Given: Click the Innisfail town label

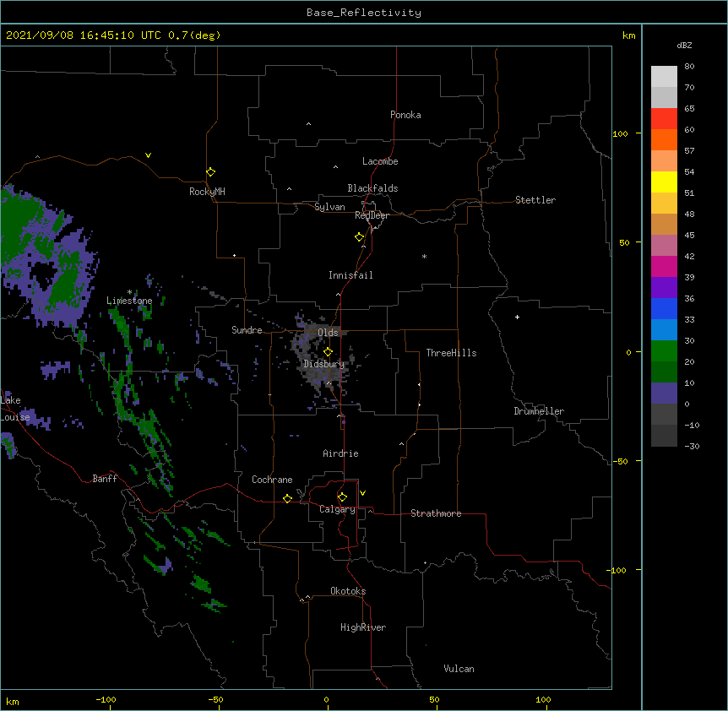Looking at the screenshot, I should click(350, 275).
